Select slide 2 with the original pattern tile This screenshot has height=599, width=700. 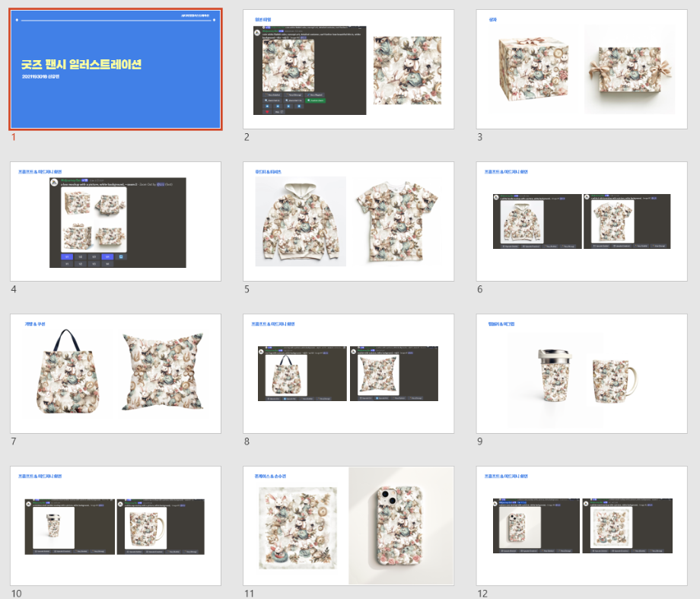click(x=348, y=69)
